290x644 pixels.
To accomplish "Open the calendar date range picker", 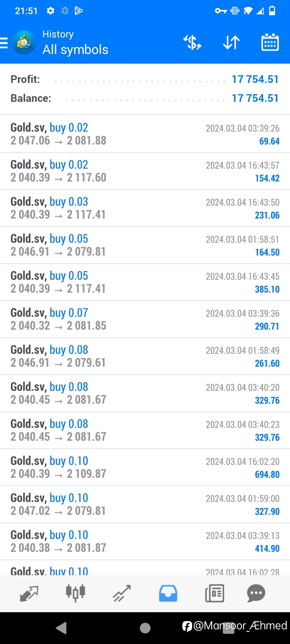I will click(270, 42).
